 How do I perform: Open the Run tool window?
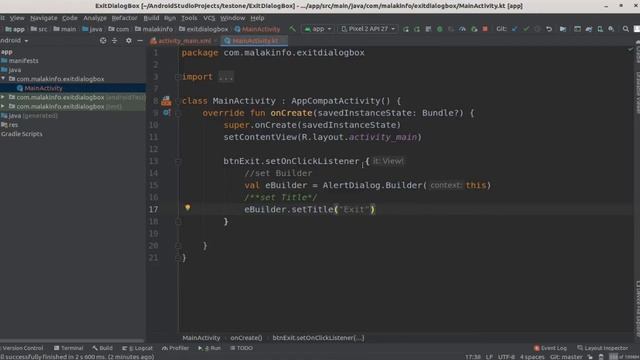click(209, 348)
